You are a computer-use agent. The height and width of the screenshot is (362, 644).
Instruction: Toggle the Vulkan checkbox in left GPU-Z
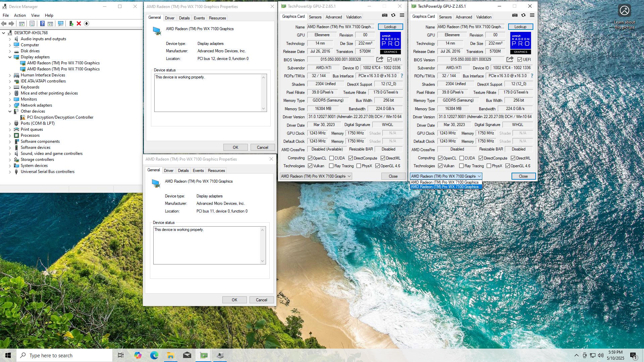pos(310,166)
